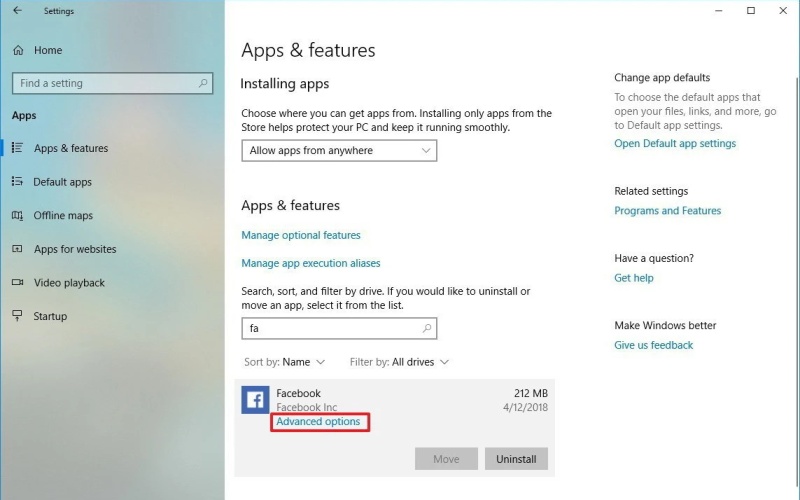Click the Uninstall button for Facebook

point(516,459)
